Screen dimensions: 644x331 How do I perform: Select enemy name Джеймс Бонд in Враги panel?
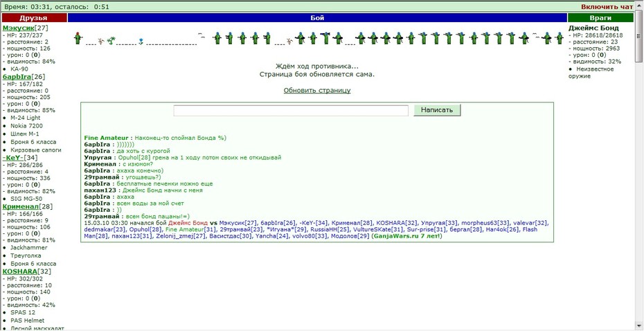tap(593, 28)
